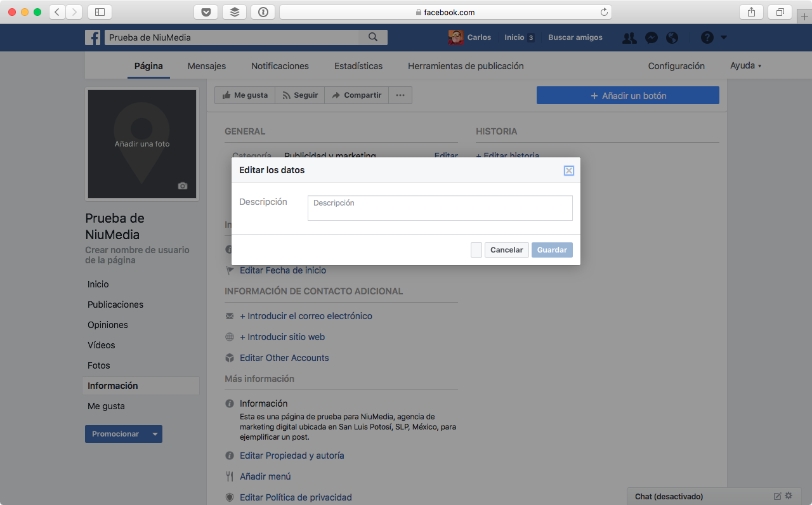Click Editar Other Accounts link
Screen dimensions: 812x505
pos(284,358)
